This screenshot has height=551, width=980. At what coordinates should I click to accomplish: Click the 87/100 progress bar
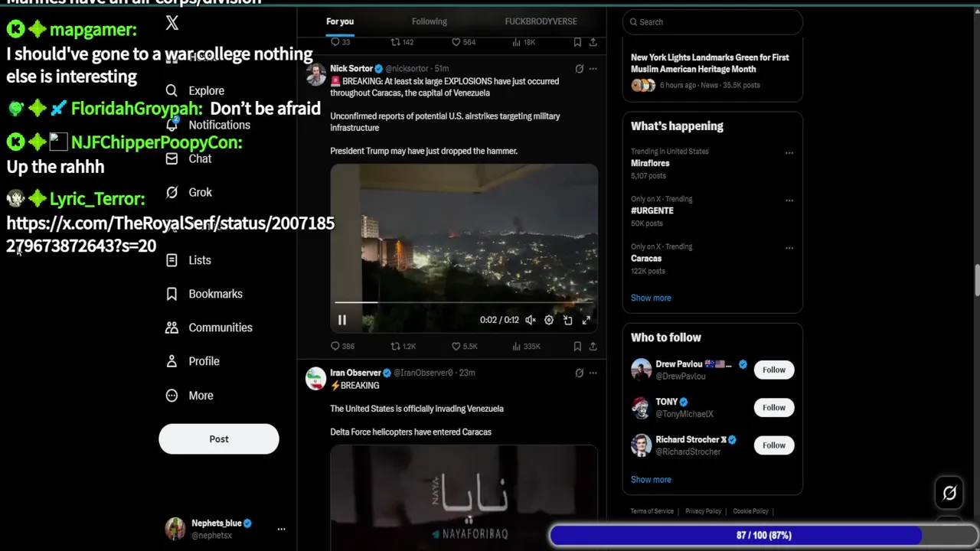(x=763, y=536)
